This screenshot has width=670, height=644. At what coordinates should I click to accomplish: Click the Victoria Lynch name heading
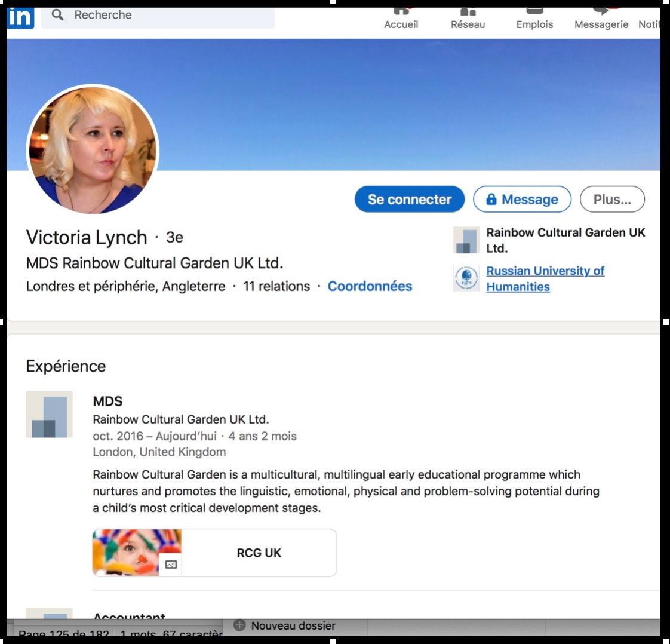click(x=87, y=238)
